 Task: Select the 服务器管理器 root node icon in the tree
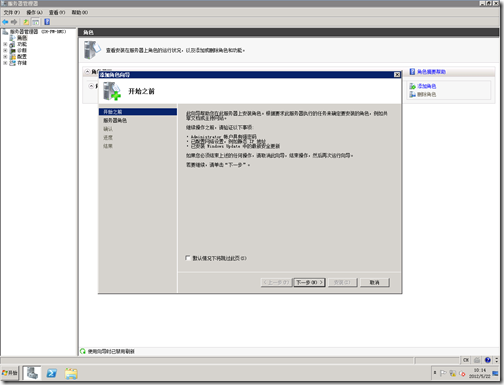[x=5, y=32]
